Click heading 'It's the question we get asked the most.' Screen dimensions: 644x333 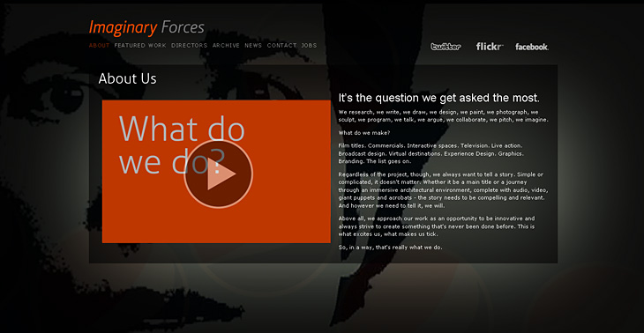[x=438, y=98]
